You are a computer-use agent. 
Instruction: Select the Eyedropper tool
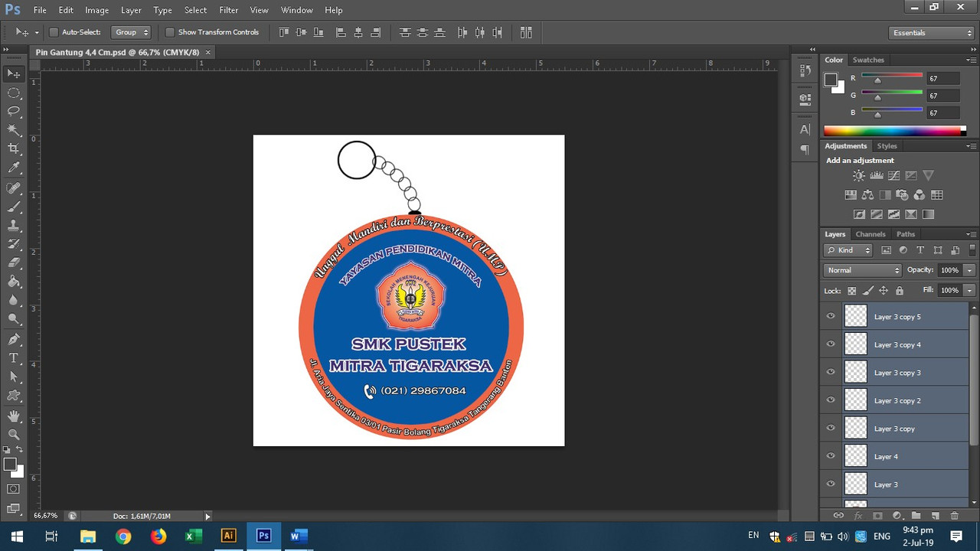click(x=14, y=168)
